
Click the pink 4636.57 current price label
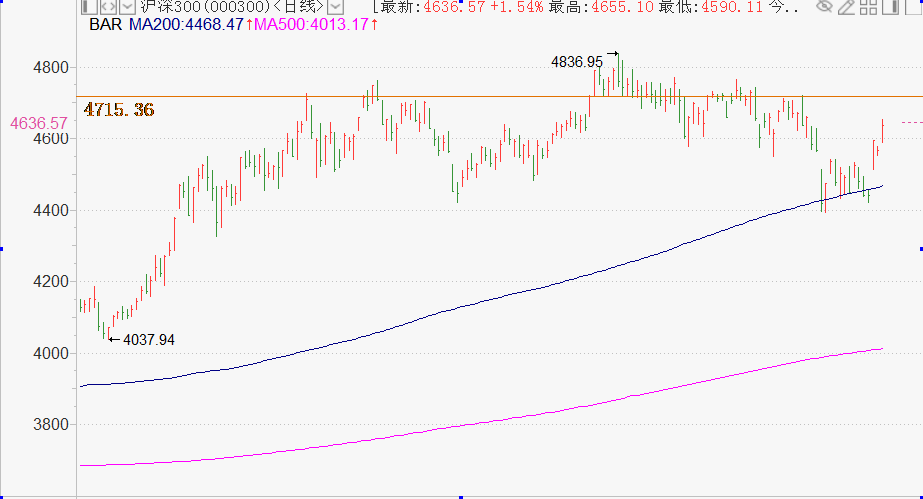(39, 123)
